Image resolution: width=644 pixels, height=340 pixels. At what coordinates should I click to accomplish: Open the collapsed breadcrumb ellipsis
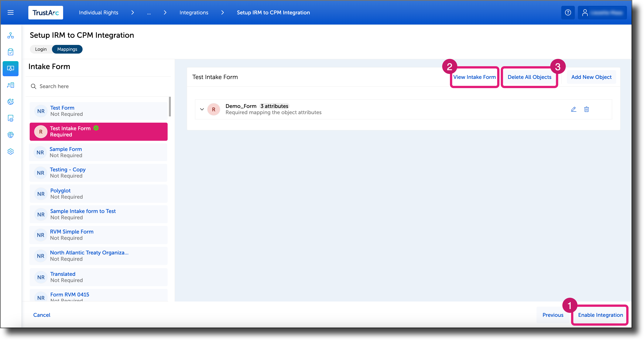(x=149, y=12)
